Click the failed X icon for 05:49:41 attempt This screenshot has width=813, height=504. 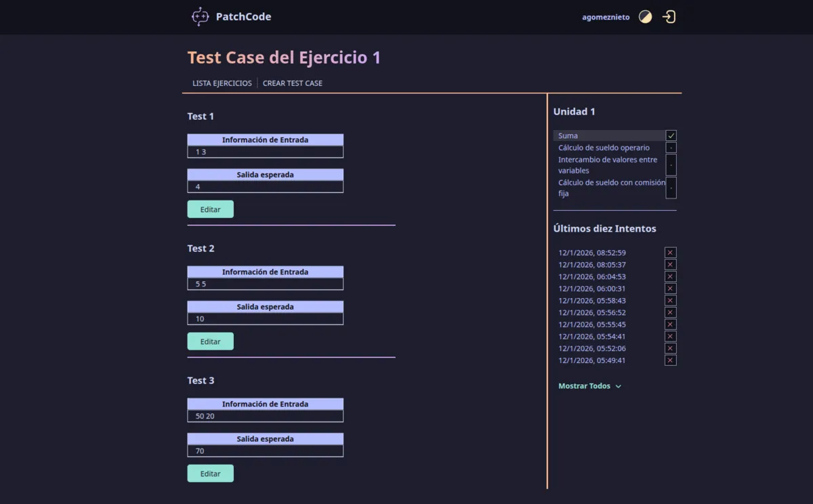tap(671, 360)
